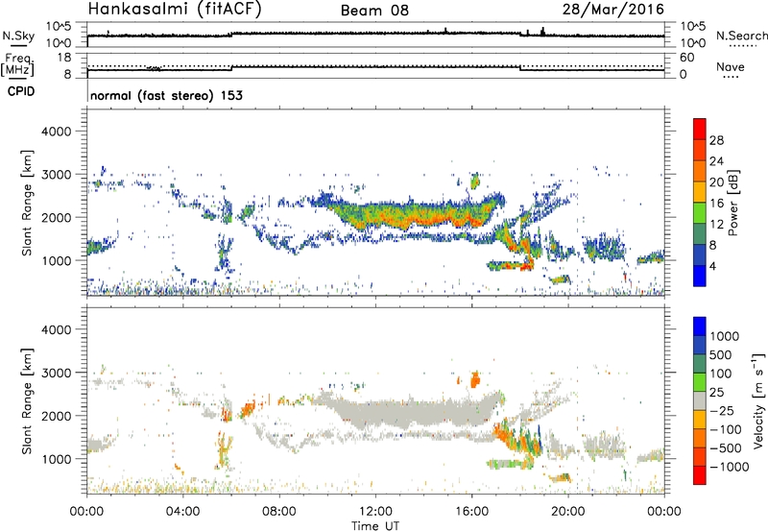The height and width of the screenshot is (532, 768).
Task: Click the '4000' tick on power panel
Action: pyautogui.click(x=57, y=132)
